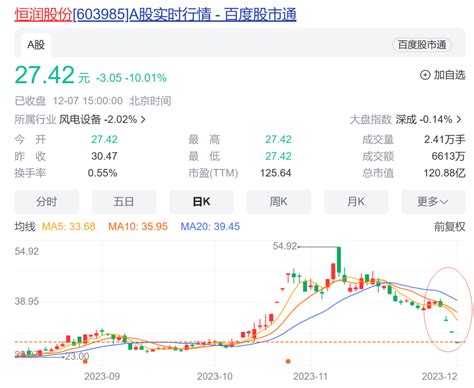This screenshot has width=474, height=388.
Task: Click the 昨收 value 30.47
Action: tap(104, 156)
